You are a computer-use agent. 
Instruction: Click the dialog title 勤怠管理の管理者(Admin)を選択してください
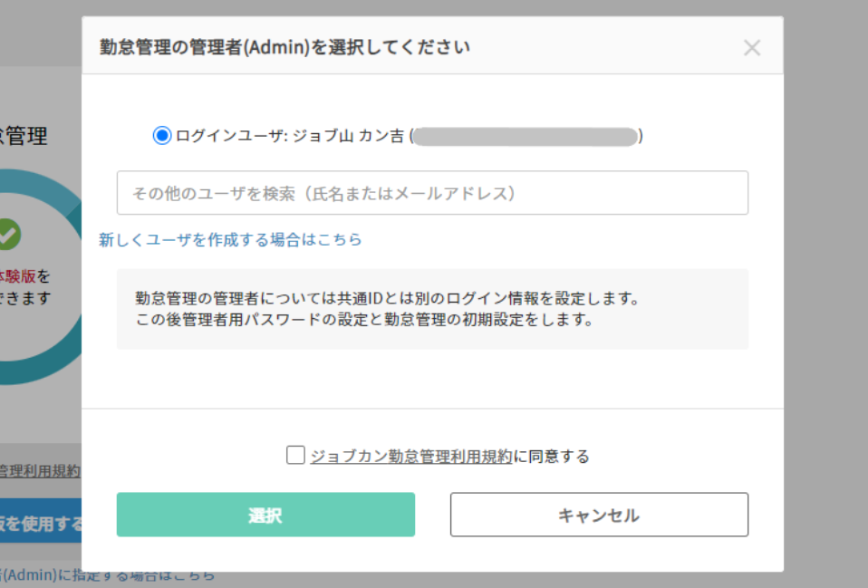tap(285, 47)
